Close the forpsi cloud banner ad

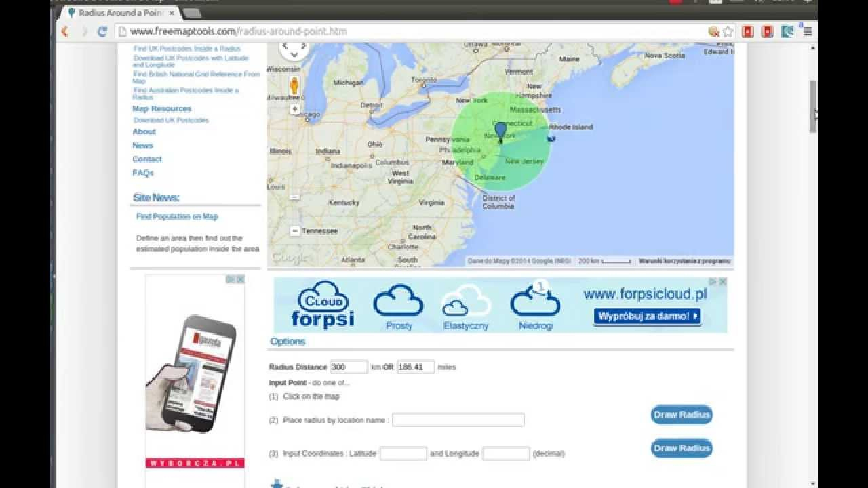[x=723, y=281]
